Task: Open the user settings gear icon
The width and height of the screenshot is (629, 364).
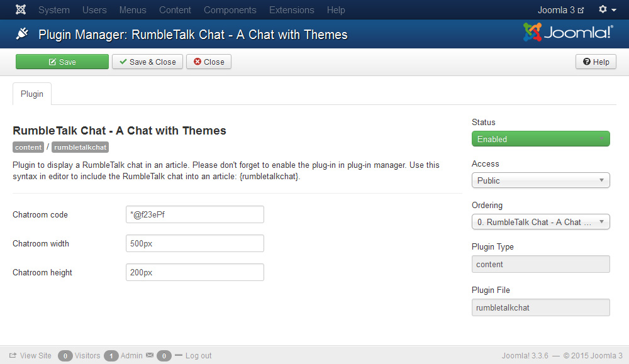Action: [x=603, y=9]
